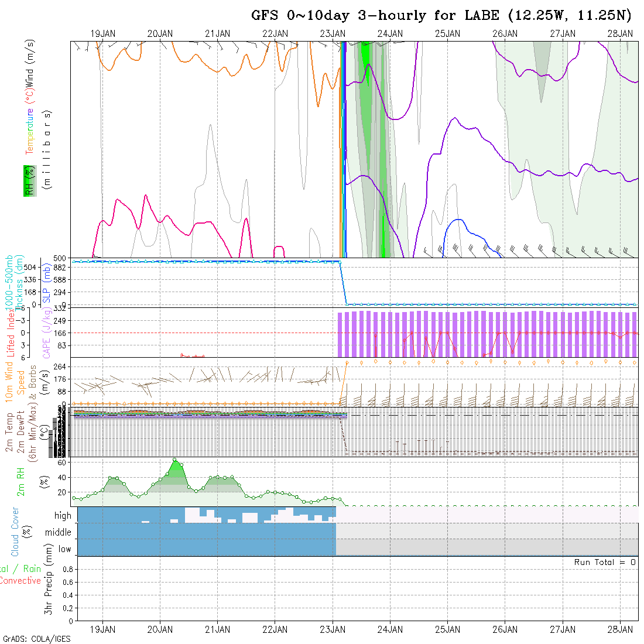Click the 28JAN label on the bottom axis

tap(620, 629)
